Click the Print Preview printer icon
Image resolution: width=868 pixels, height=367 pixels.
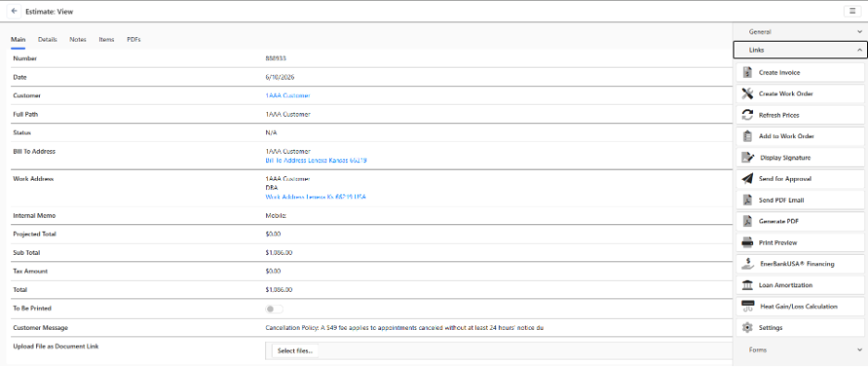(x=747, y=243)
